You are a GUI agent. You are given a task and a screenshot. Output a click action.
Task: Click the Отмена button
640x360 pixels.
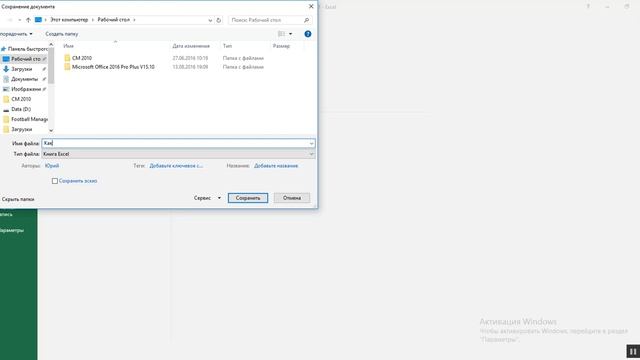tap(292, 198)
